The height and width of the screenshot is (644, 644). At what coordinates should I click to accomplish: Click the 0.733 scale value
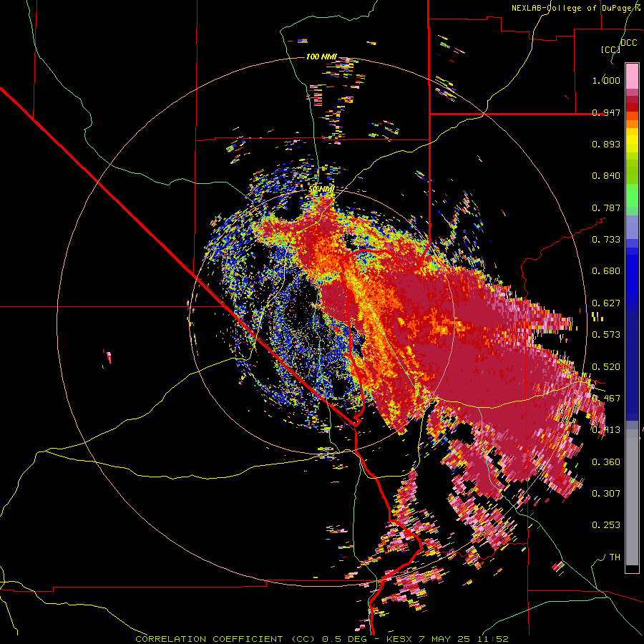606,240
